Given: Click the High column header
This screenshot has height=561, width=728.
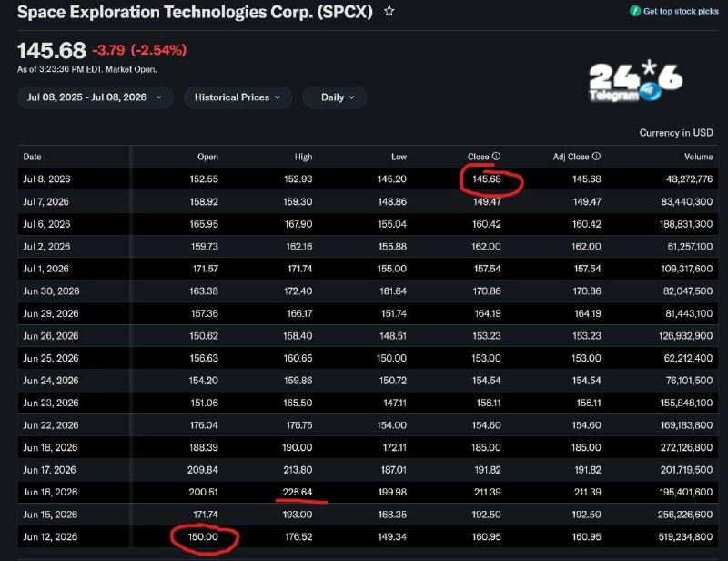Looking at the screenshot, I should coord(303,157).
